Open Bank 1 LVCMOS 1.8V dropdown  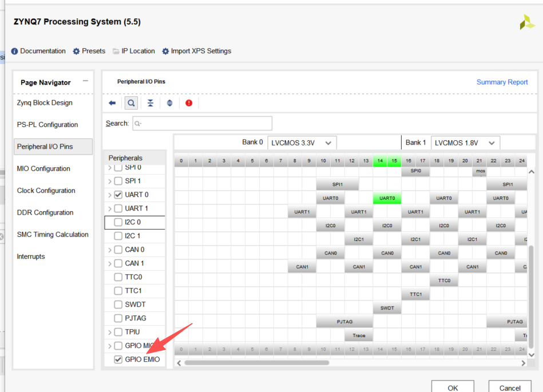point(465,143)
